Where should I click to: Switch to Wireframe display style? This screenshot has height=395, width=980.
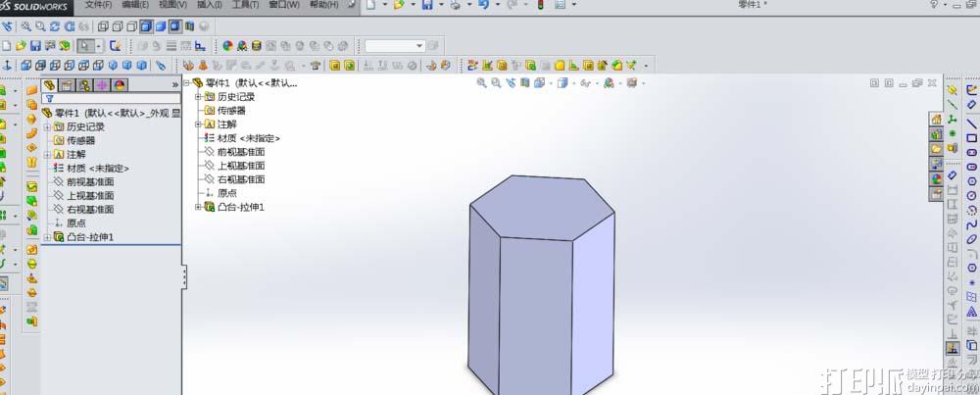coord(103,26)
